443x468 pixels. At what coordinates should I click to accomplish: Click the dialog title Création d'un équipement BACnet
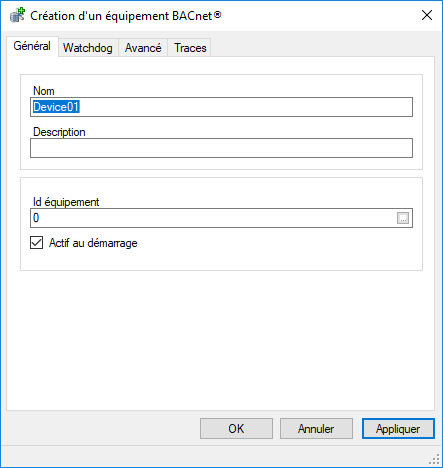[x=126, y=16]
